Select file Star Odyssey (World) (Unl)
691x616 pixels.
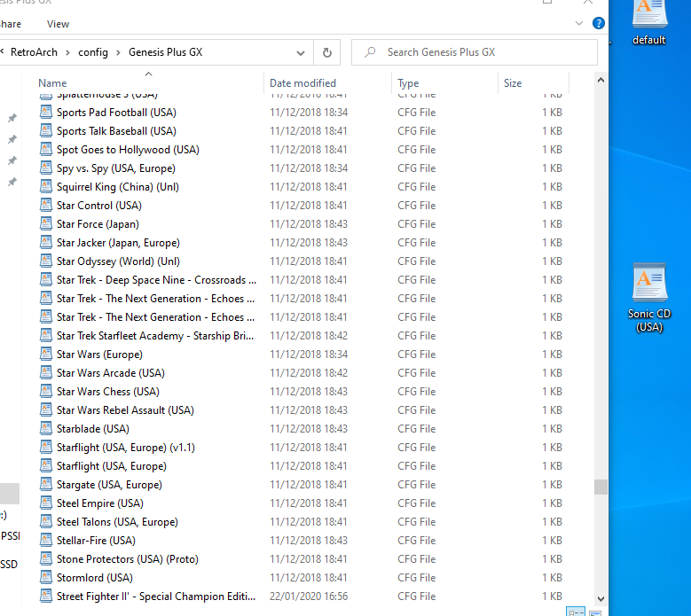point(118,261)
